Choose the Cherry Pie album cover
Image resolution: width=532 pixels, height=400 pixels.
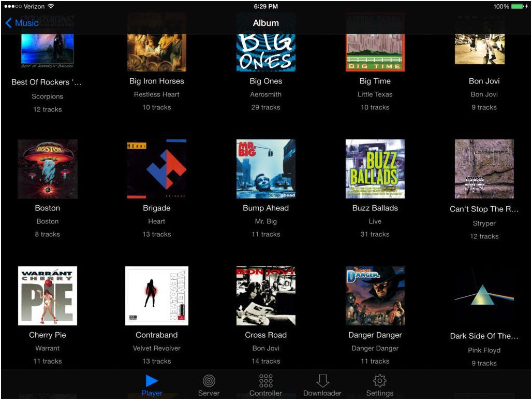(48, 296)
